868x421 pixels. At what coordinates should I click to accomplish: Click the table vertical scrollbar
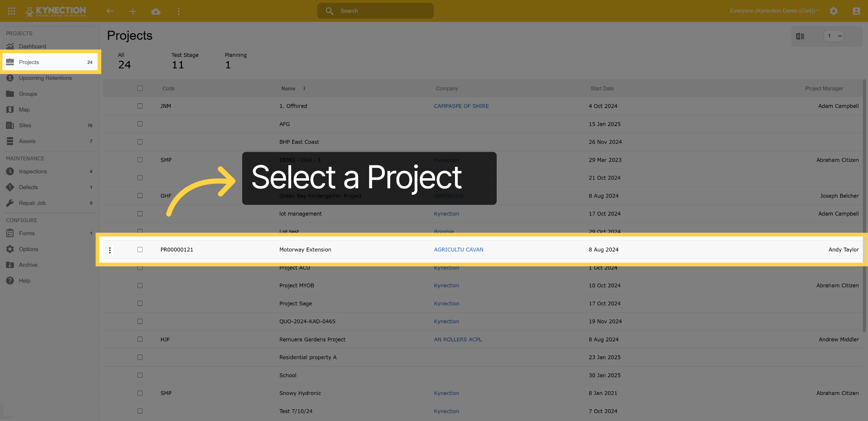864,206
